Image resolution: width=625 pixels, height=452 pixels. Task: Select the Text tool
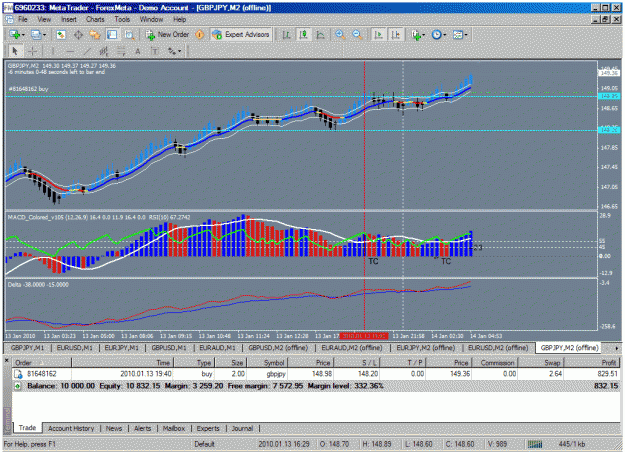(138, 51)
